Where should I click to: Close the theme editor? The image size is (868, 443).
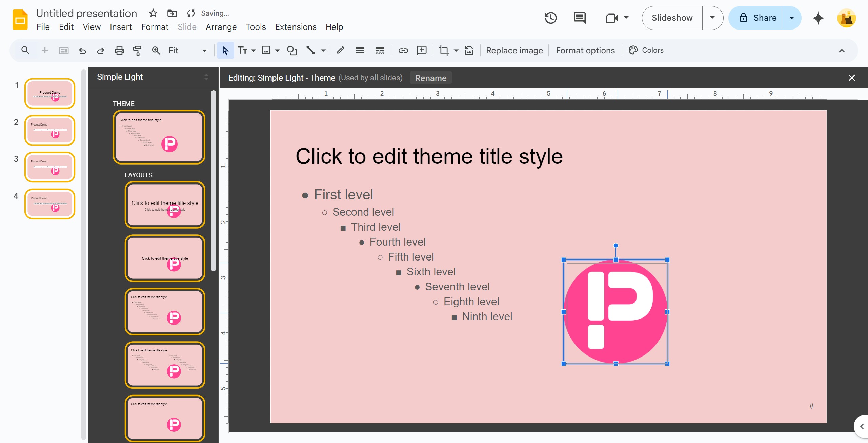[852, 78]
